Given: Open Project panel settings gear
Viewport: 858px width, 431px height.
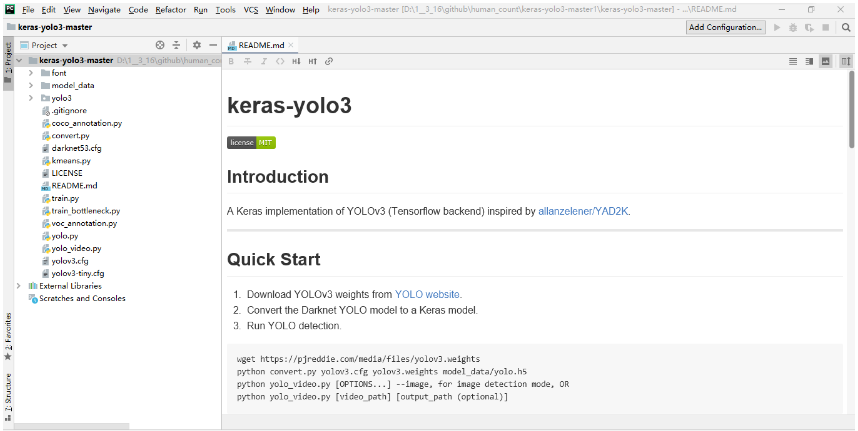Looking at the screenshot, I should point(197,45).
